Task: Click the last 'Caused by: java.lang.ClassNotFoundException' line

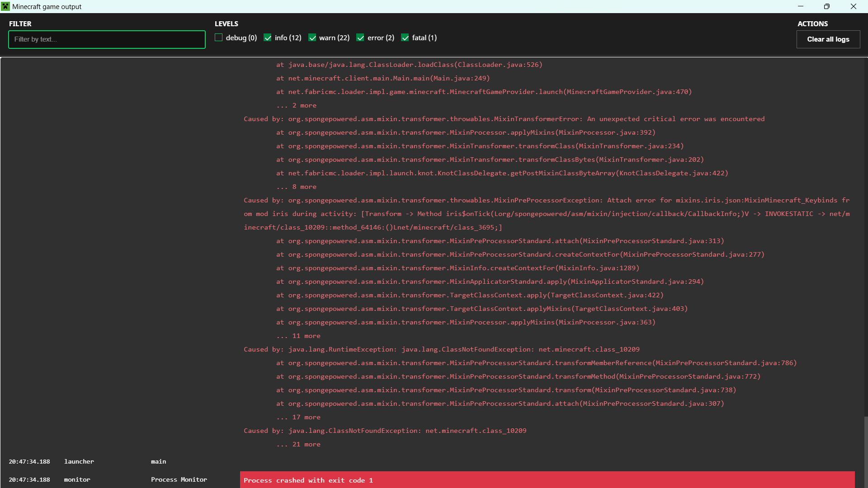Action: pyautogui.click(x=385, y=431)
